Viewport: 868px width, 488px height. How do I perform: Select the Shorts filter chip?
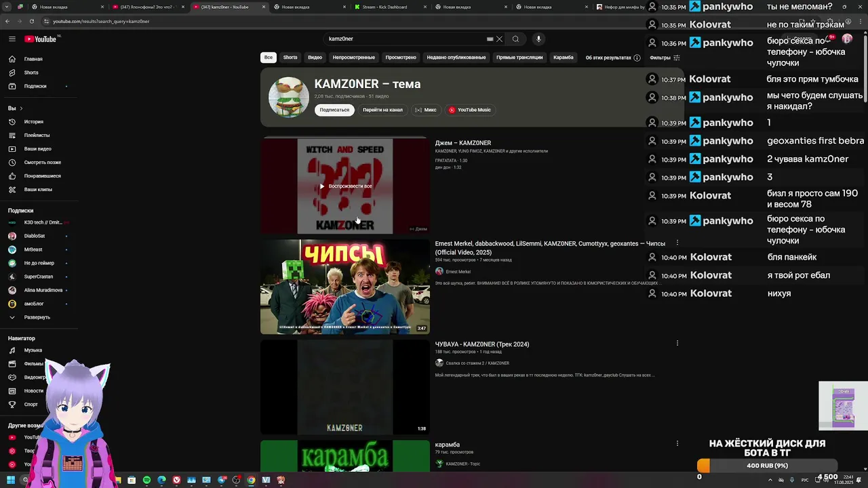click(x=290, y=58)
